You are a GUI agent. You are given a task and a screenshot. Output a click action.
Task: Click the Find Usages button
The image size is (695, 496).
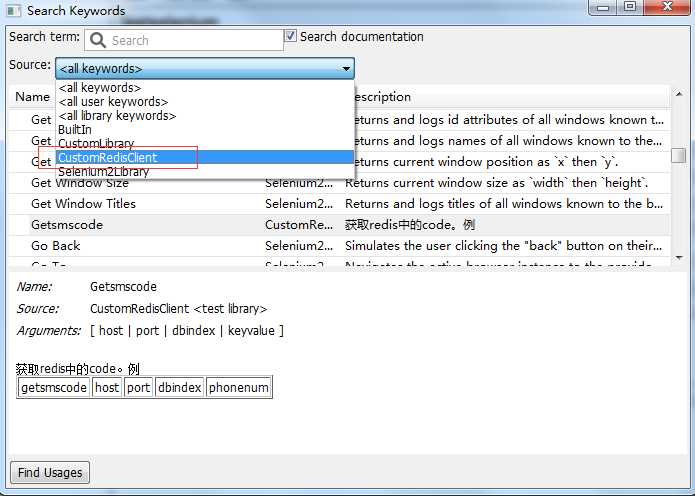coord(50,473)
